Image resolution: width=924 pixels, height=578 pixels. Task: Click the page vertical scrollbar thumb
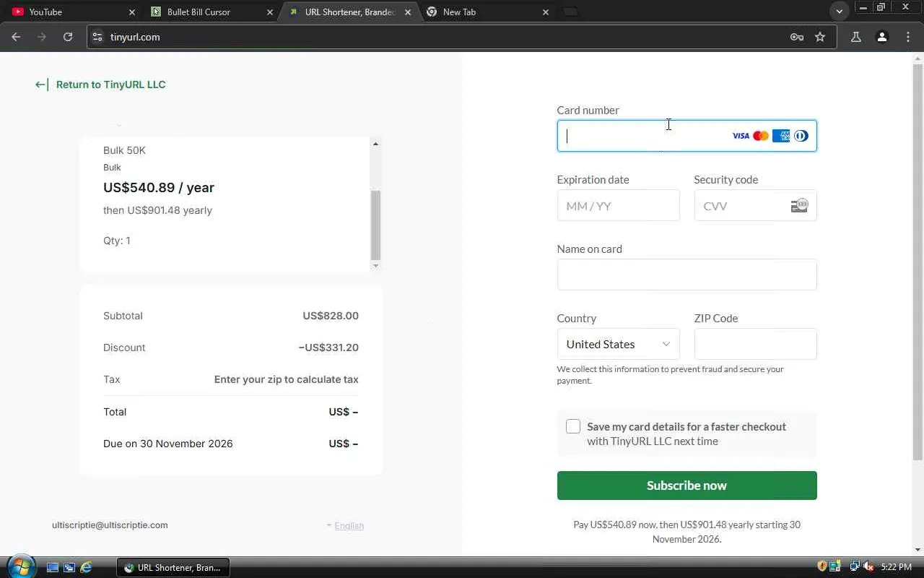(918, 262)
